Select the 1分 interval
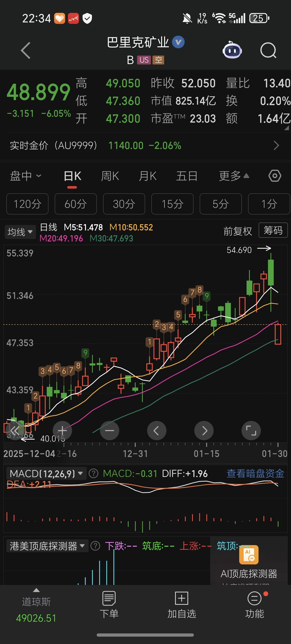This screenshot has height=644, width=291. (x=269, y=204)
